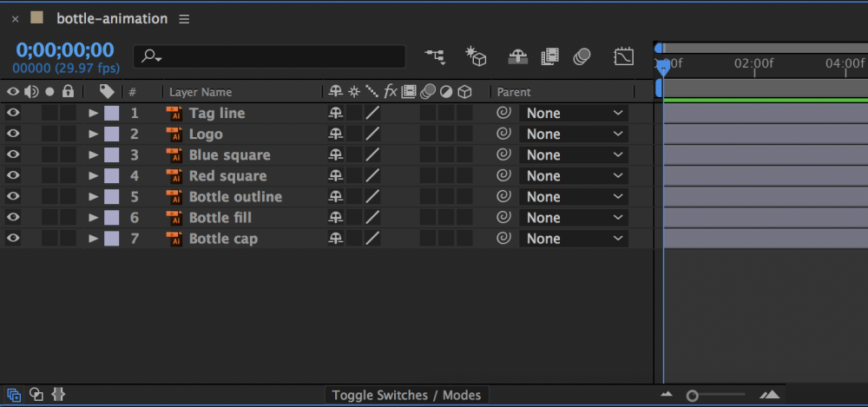
Task: Click the current timecode display
Action: [x=65, y=50]
